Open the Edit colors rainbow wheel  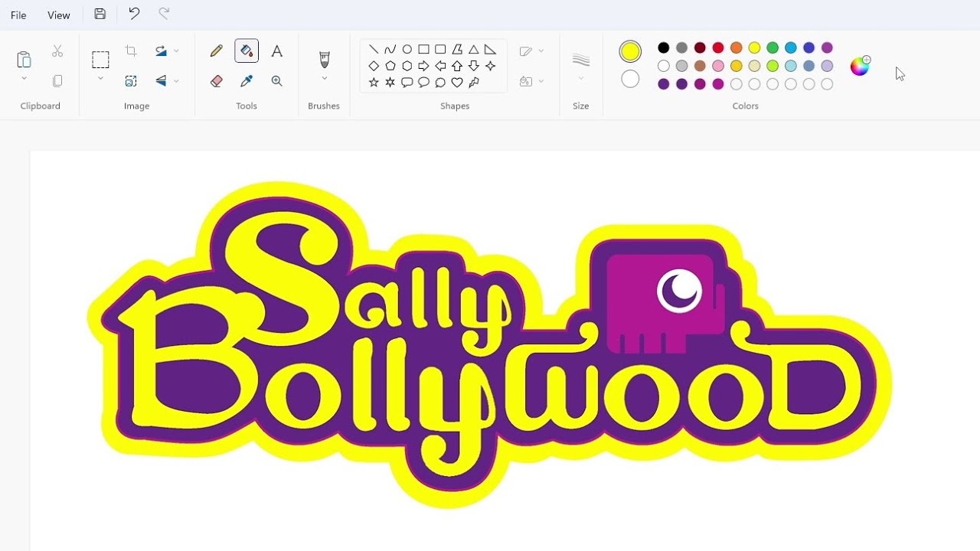click(x=861, y=66)
